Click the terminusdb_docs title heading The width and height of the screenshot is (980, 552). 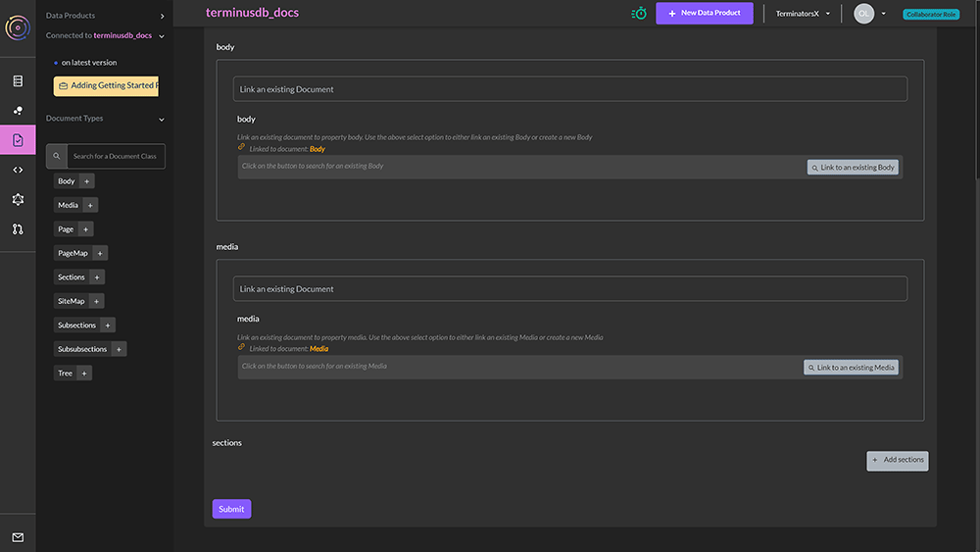(253, 13)
